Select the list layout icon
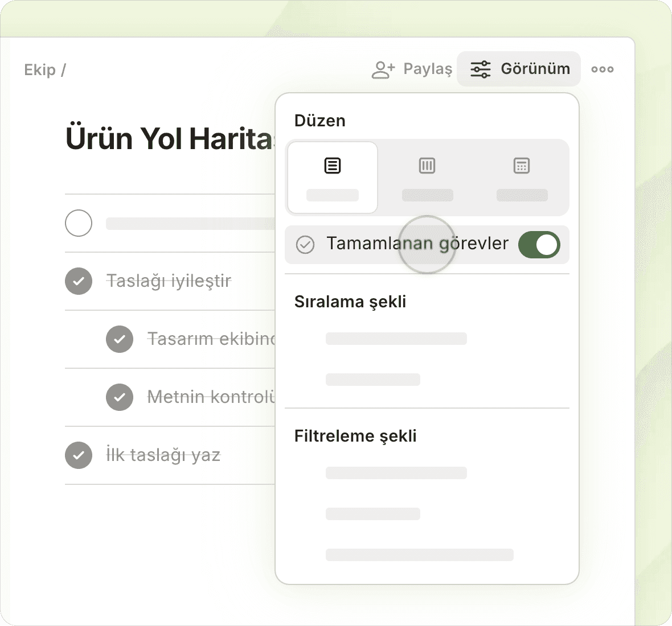 [333, 166]
